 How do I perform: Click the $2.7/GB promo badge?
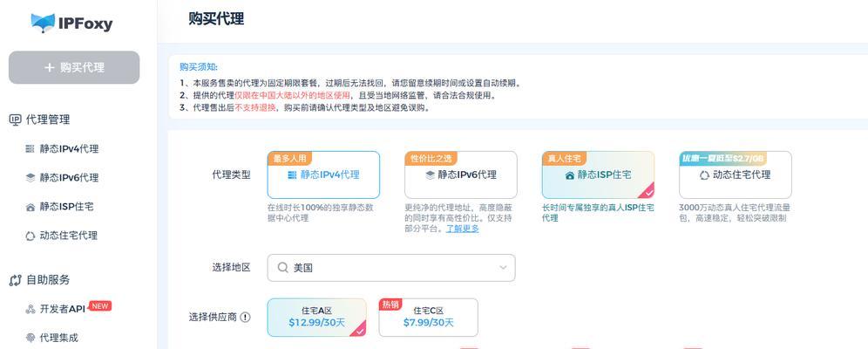click(723, 159)
